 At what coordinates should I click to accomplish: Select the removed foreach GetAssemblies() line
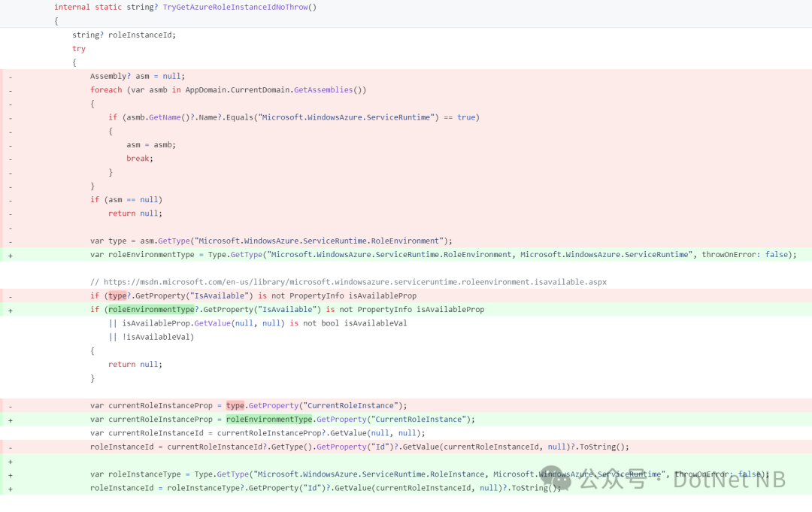coord(228,89)
